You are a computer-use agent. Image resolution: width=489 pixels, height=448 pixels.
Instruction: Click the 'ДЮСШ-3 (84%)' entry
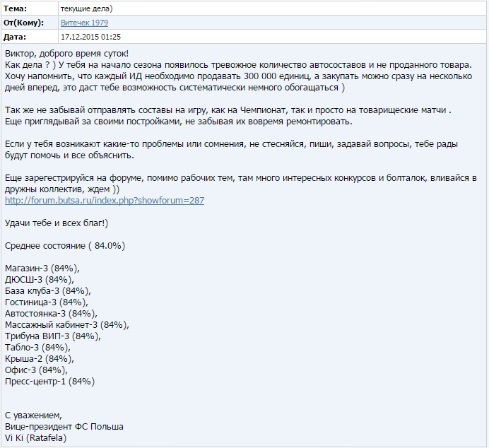click(x=40, y=280)
